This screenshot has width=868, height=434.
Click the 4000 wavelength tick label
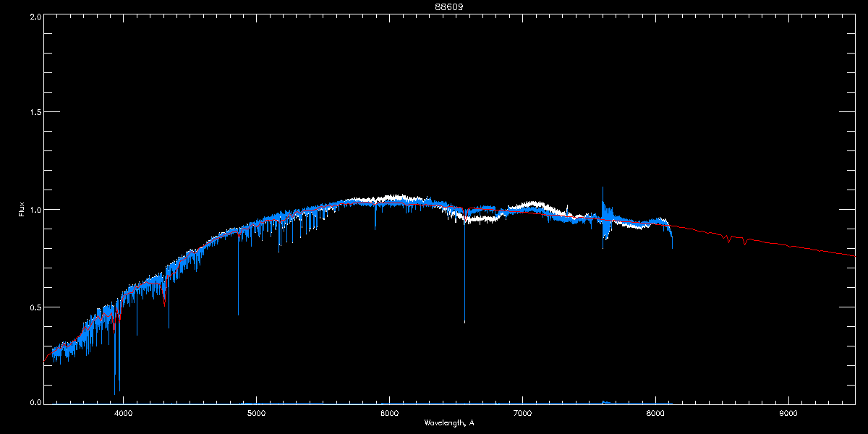(123, 414)
